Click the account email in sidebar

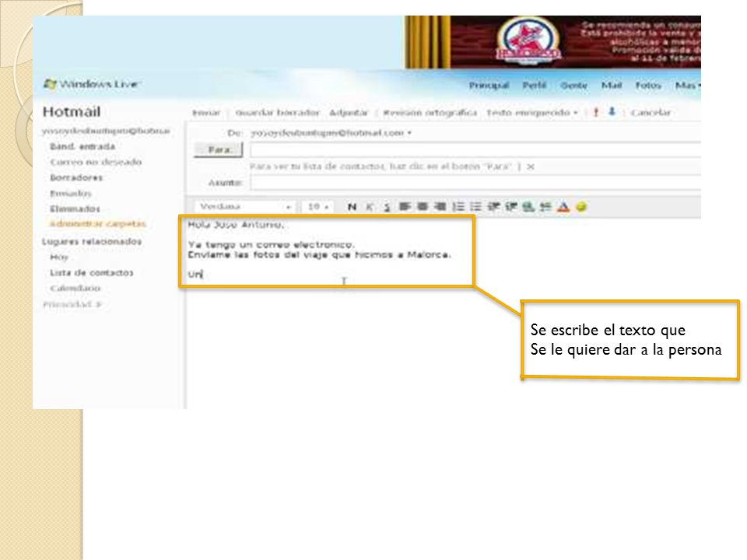click(106, 131)
